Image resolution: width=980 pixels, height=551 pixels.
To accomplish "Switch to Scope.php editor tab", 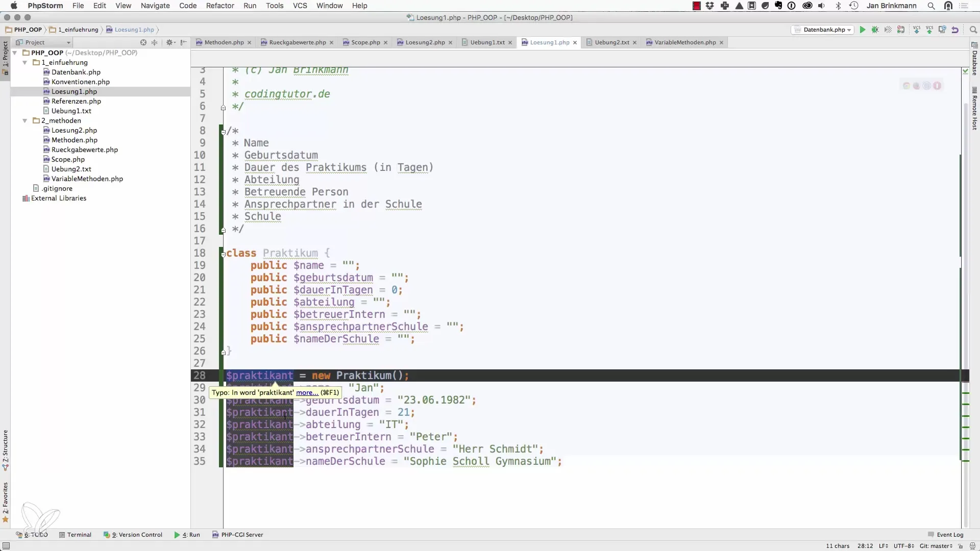I will (365, 42).
